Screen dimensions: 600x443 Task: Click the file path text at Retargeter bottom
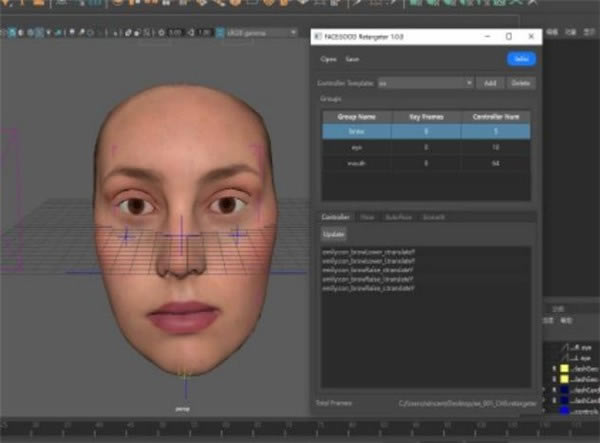[x=467, y=403]
